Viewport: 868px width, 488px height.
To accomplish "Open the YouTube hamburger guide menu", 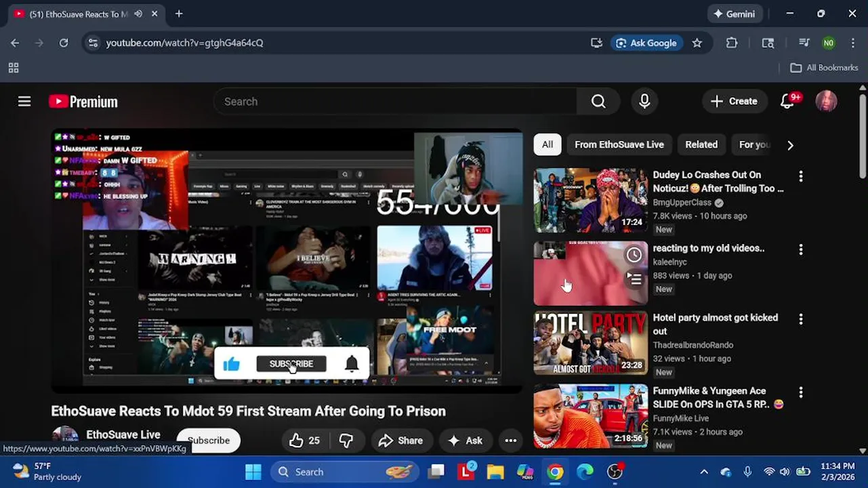I will (24, 102).
